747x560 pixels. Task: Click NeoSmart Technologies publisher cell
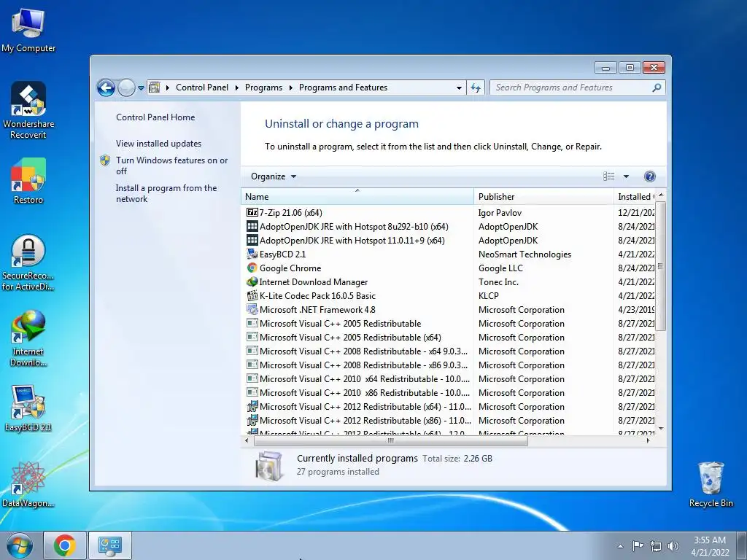point(525,254)
